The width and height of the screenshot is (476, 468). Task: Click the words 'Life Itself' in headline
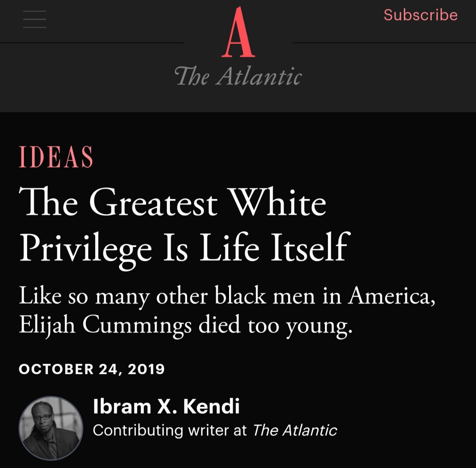tap(274, 247)
